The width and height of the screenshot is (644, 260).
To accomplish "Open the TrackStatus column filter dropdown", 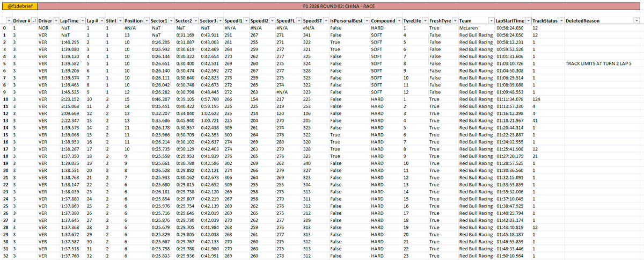I will (x=560, y=20).
